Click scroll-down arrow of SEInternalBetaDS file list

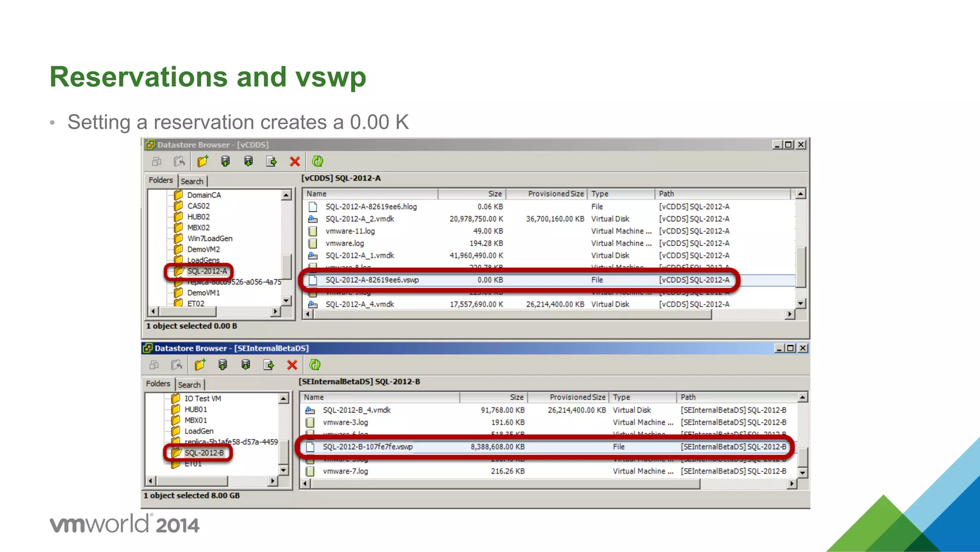coord(802,473)
